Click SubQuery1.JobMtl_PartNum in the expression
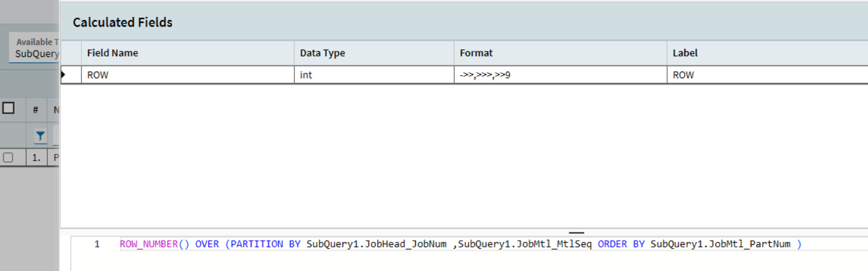868x271 pixels. [x=720, y=244]
